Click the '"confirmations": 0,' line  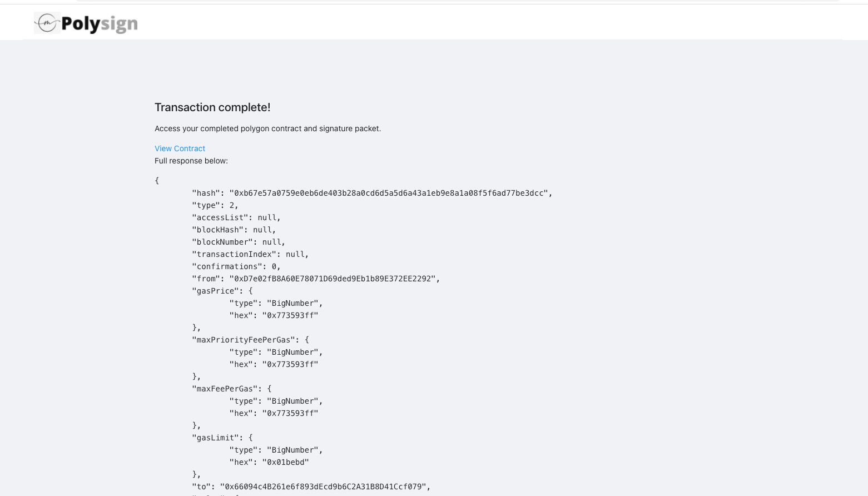tap(236, 266)
